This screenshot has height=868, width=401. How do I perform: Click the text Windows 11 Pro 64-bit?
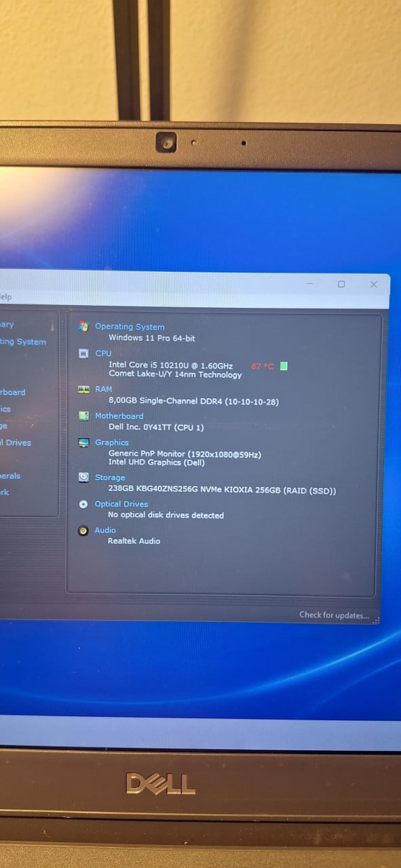(x=152, y=338)
